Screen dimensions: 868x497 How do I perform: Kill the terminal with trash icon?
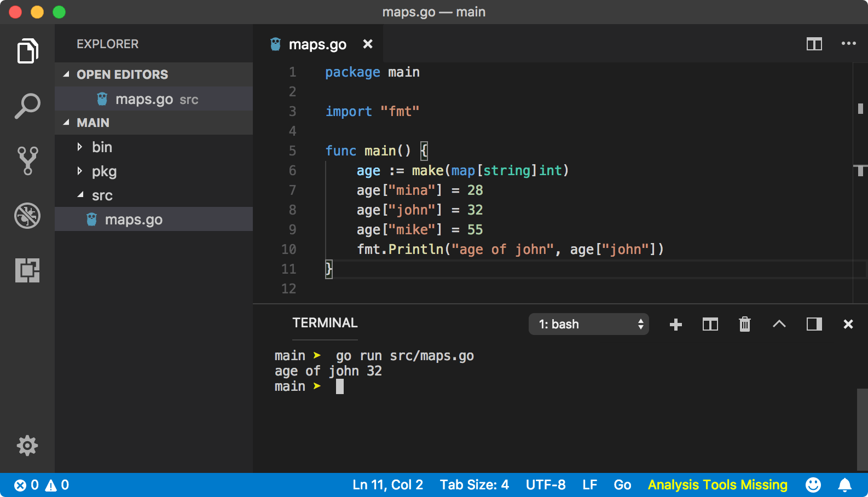(x=745, y=325)
